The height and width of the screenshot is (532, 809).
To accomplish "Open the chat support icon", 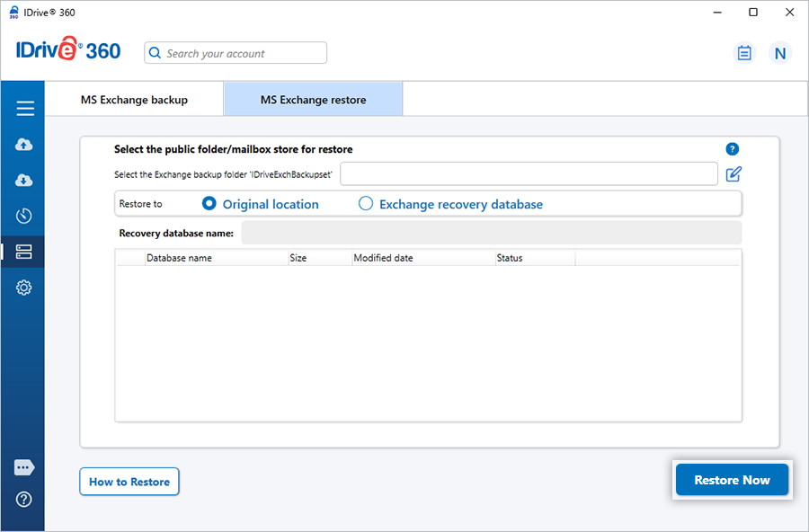I will point(24,467).
